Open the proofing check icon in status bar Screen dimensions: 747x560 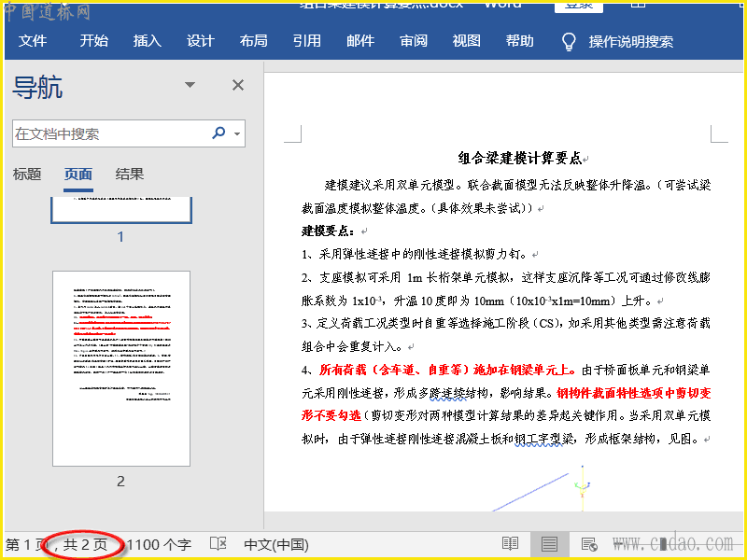218,544
